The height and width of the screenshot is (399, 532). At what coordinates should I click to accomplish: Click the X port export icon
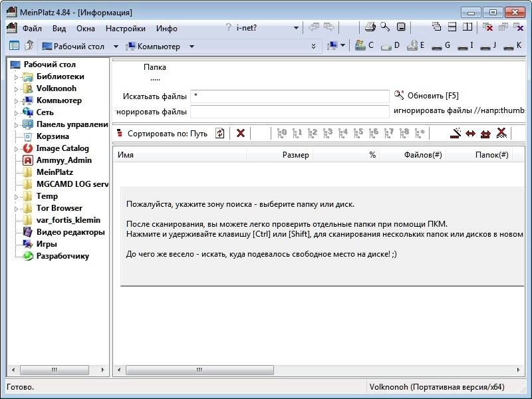(501, 133)
